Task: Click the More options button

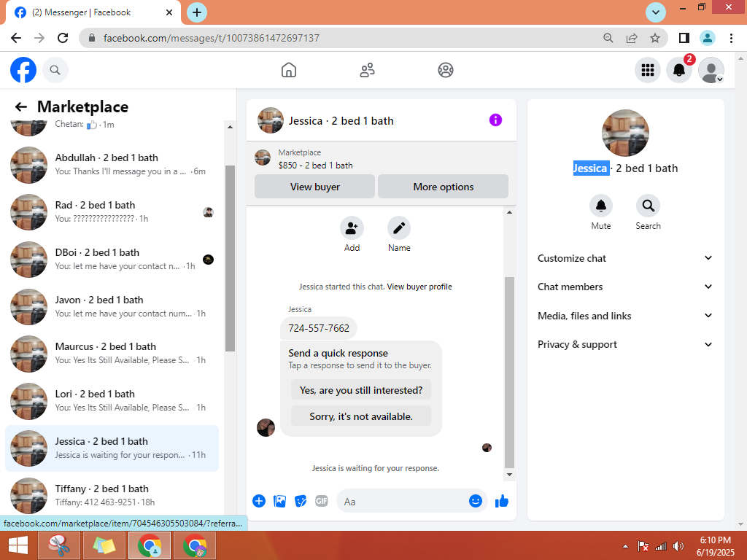Action: 443,187
